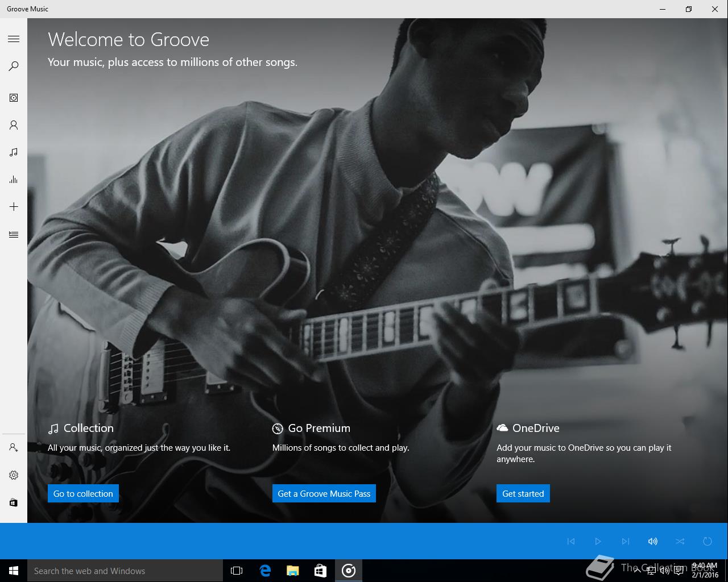The width and height of the screenshot is (728, 582).
Task: Close the Groove Music window
Action: click(715, 9)
